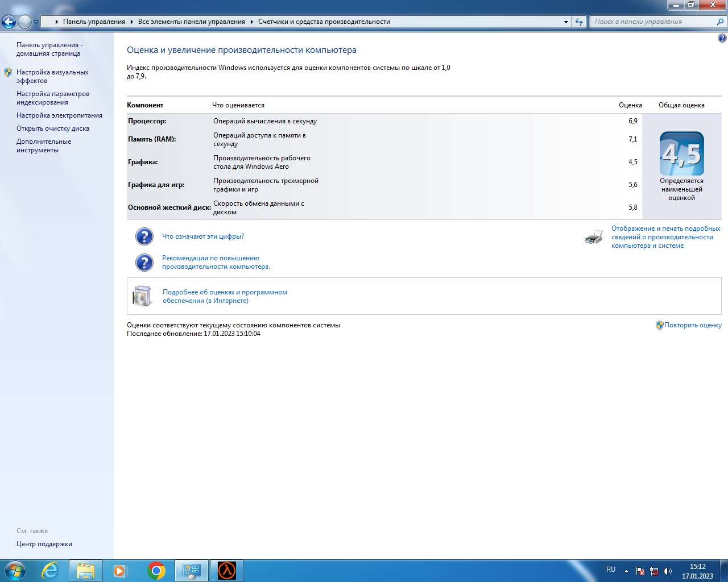Open the Windows Start menu orb
Viewport: 728px width, 582px height.
[15, 570]
